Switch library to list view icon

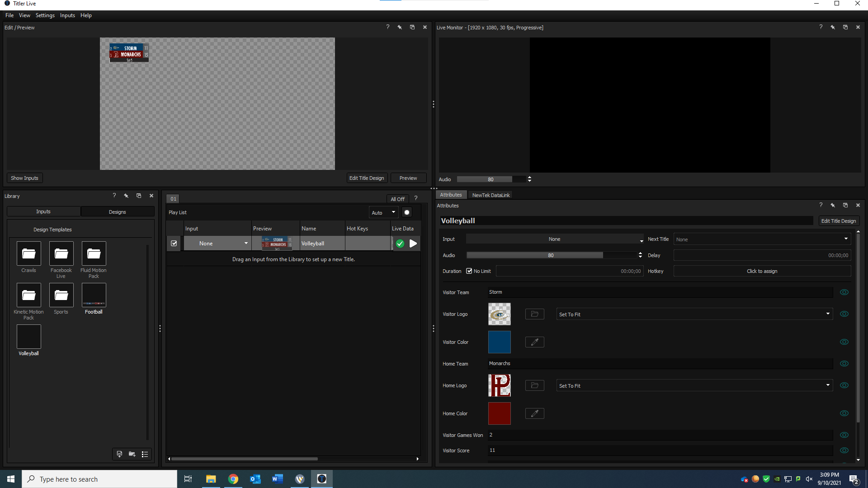pyautogui.click(x=145, y=454)
